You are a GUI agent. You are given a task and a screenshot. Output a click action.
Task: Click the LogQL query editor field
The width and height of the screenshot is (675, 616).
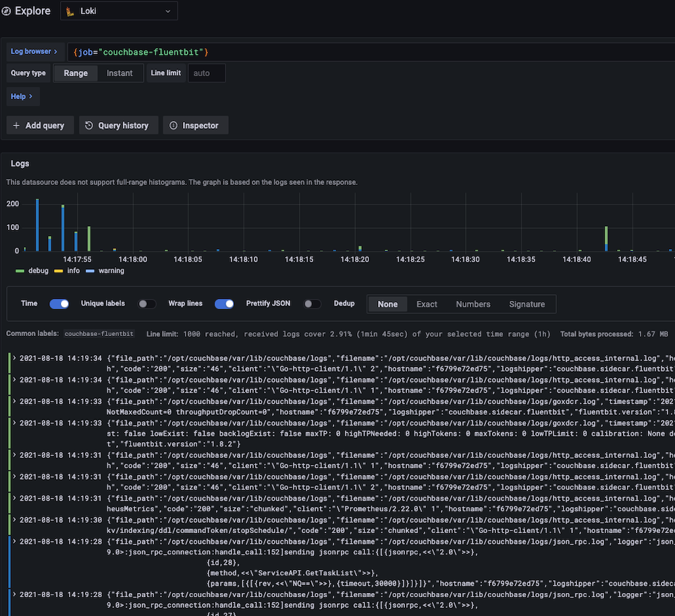371,52
